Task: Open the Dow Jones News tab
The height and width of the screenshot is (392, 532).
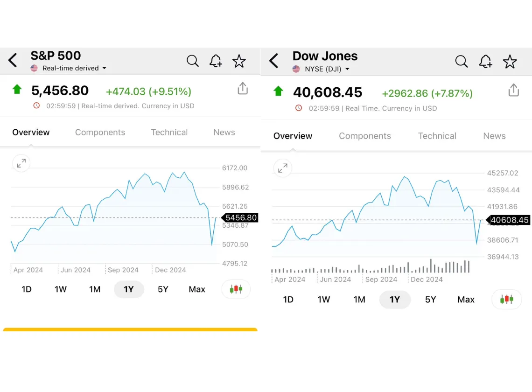Action: coord(494,136)
